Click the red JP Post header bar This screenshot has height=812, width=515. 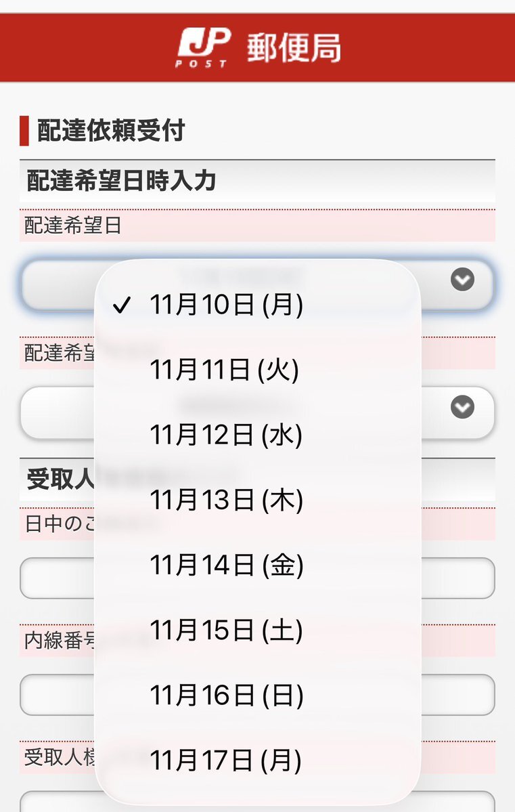(x=433, y=47)
